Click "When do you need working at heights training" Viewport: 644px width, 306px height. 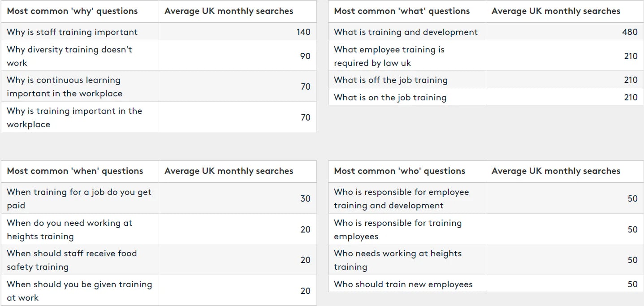pyautogui.click(x=69, y=229)
